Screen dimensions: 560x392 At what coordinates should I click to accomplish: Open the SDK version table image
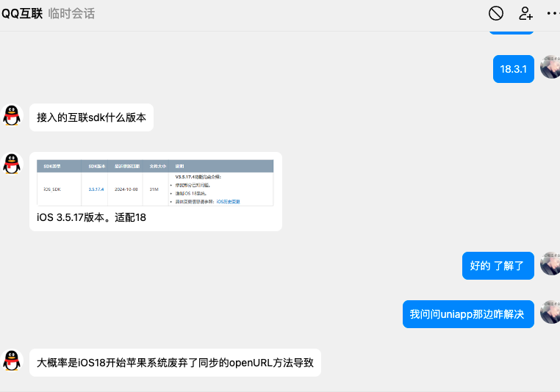[155, 183]
